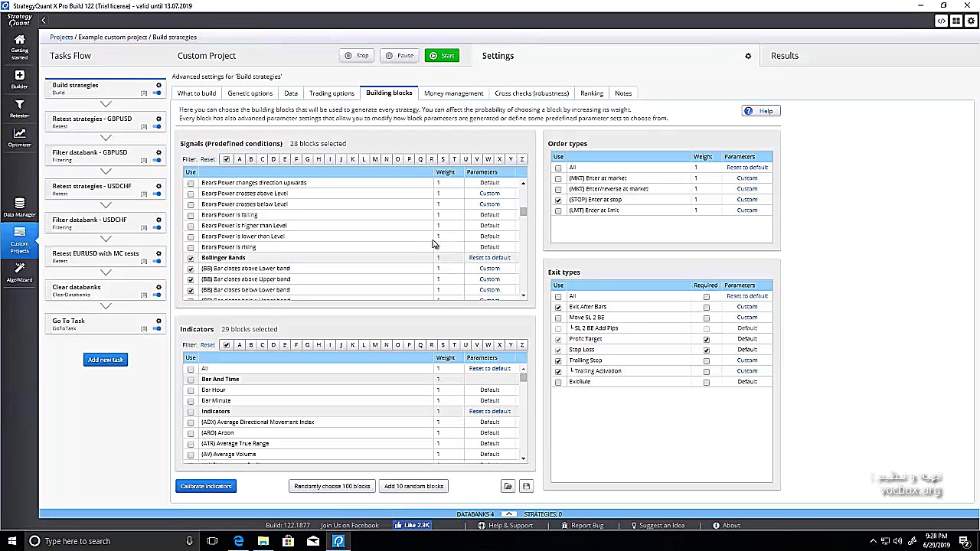Uncheck the Exit After Bars use checkbox
980x551 pixels.
(558, 307)
